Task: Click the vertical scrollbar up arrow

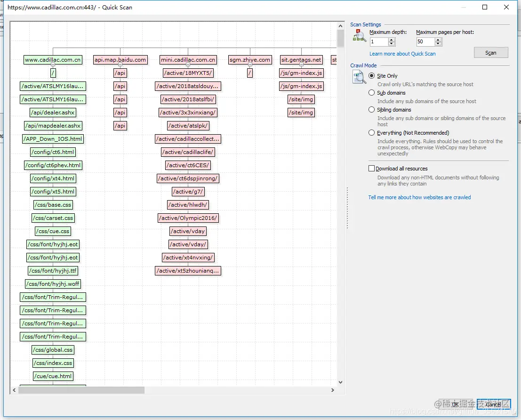Action: click(340, 25)
